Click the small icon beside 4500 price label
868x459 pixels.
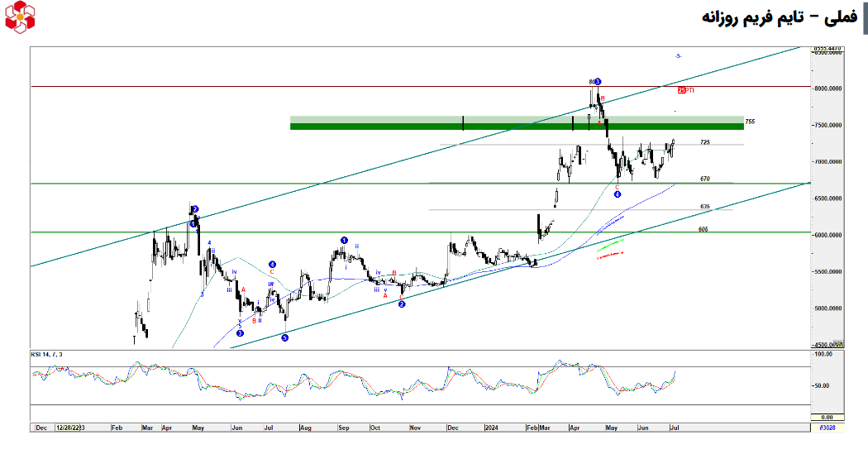click(x=837, y=343)
